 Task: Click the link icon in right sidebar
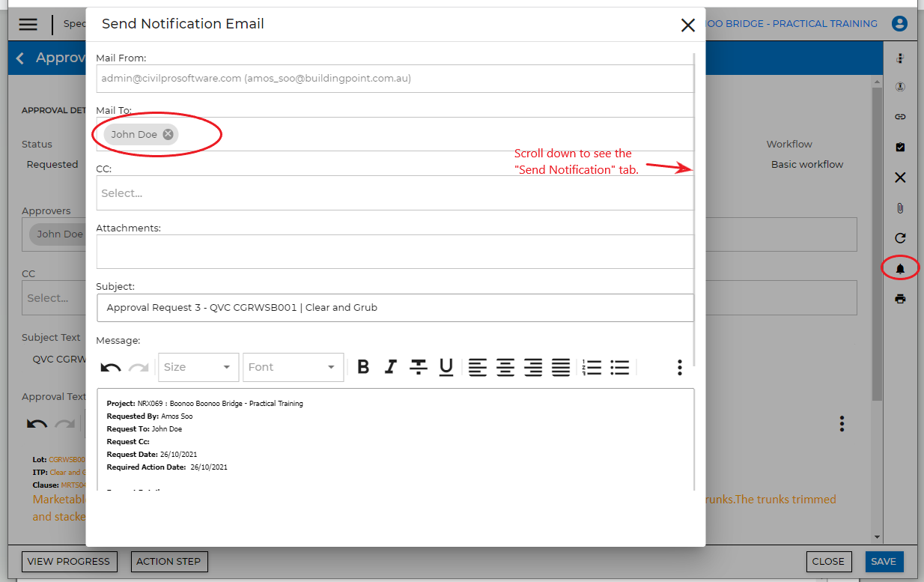(900, 117)
